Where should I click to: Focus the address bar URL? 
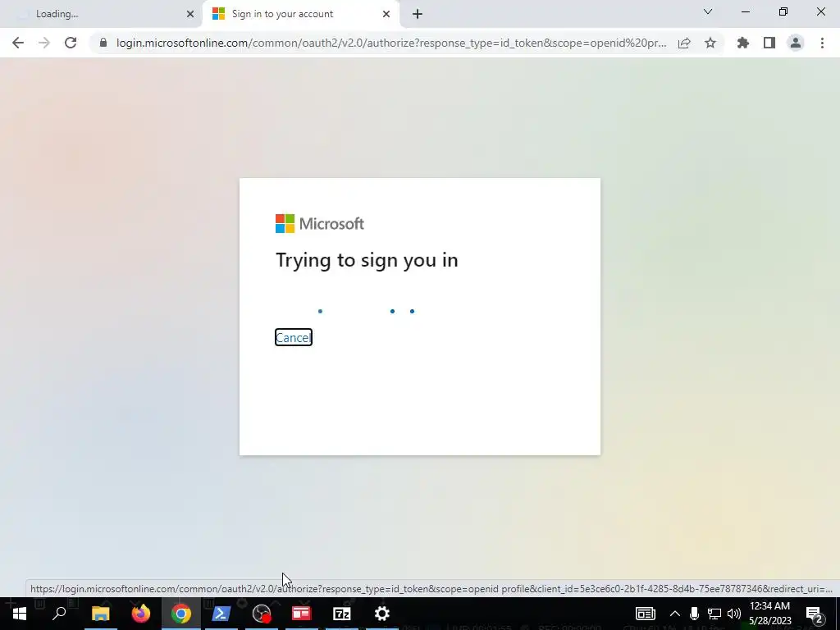pos(391,43)
